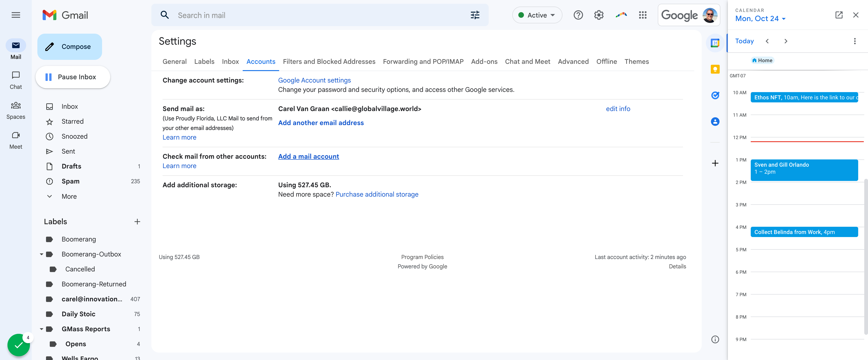Open the Mon, Oct 24 date dropdown
868x360 pixels.
(760, 19)
